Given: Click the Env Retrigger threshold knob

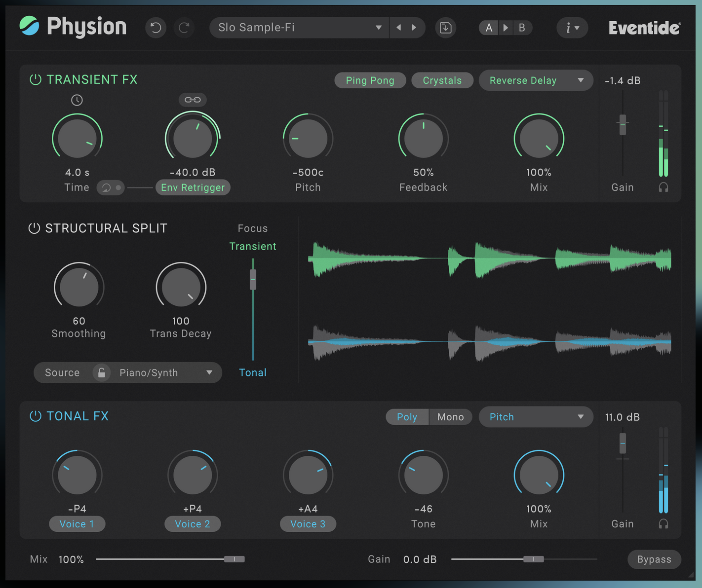Looking at the screenshot, I should 193,138.
